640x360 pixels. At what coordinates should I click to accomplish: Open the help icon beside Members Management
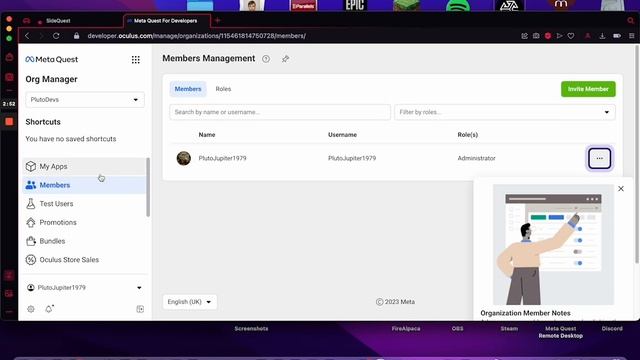[266, 59]
